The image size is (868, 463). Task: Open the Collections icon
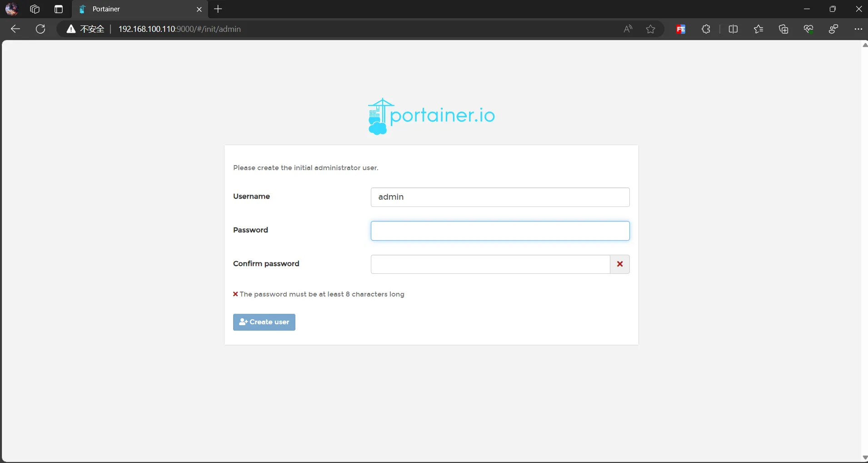pyautogui.click(x=783, y=29)
